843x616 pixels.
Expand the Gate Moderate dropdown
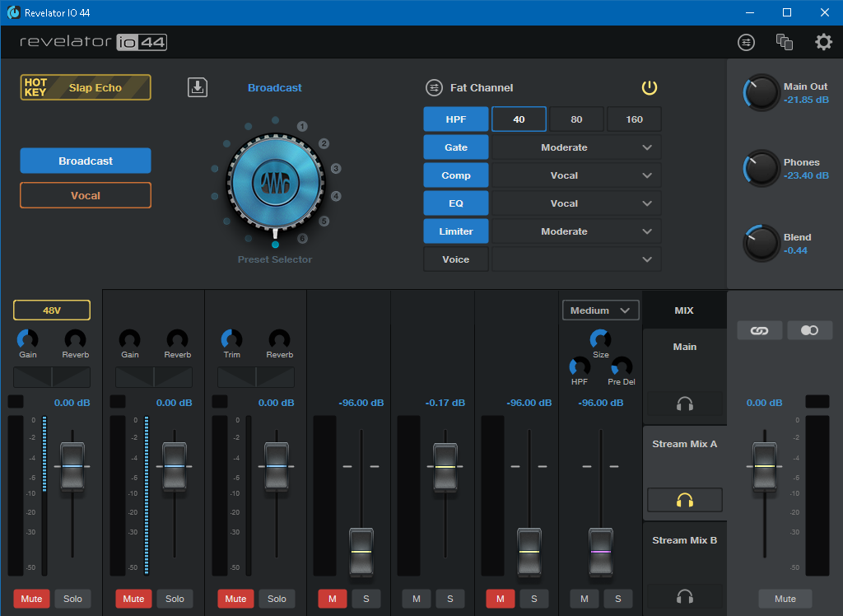coord(576,147)
